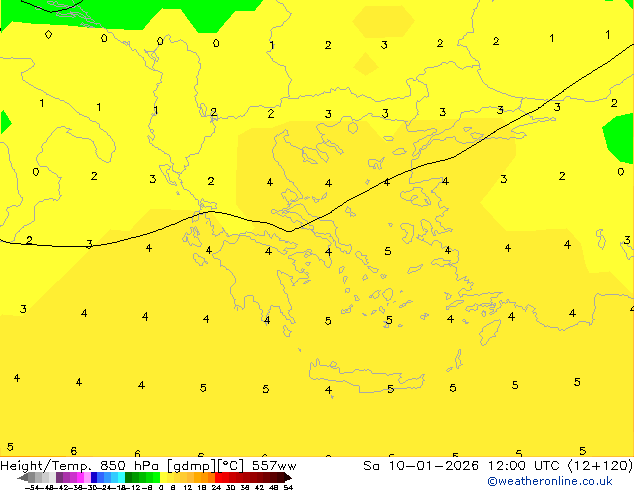The height and width of the screenshot is (490, 634).
Task: Click the '-54' label at legend's left end
Action: [32, 487]
